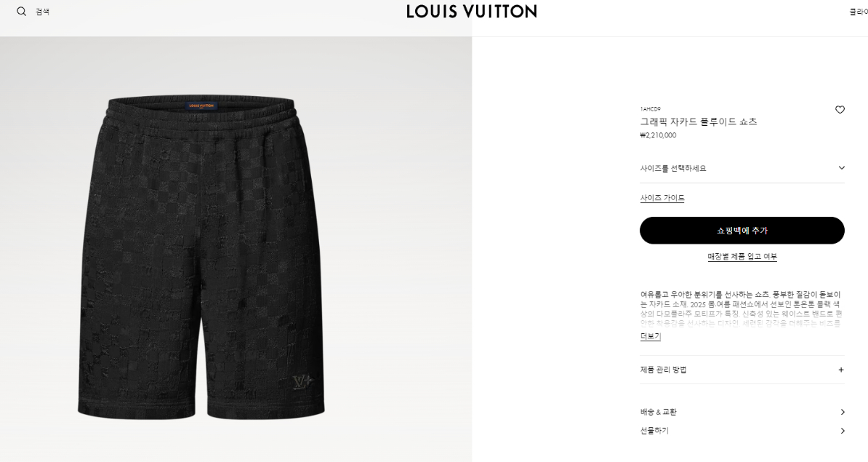Image resolution: width=868 pixels, height=462 pixels.
Task: Click arrow icon beside 선물하기
Action: tap(842, 430)
